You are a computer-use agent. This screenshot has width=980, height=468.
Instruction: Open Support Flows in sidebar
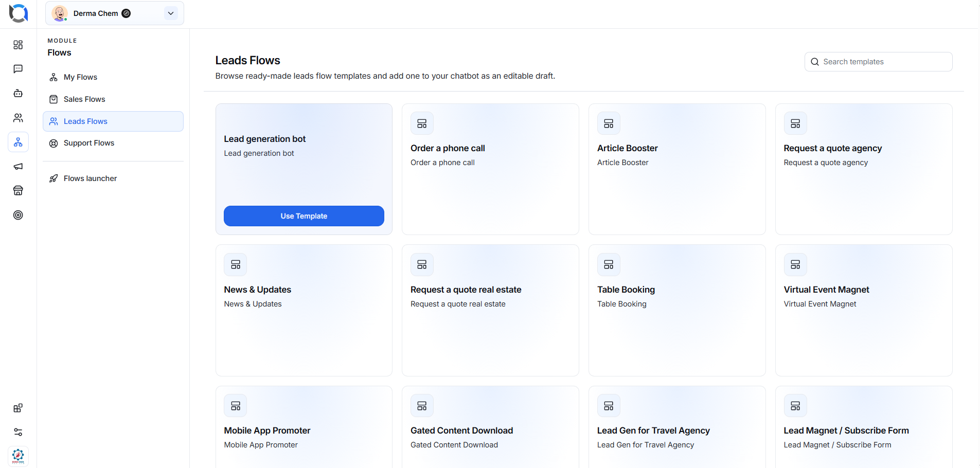[x=113, y=143]
